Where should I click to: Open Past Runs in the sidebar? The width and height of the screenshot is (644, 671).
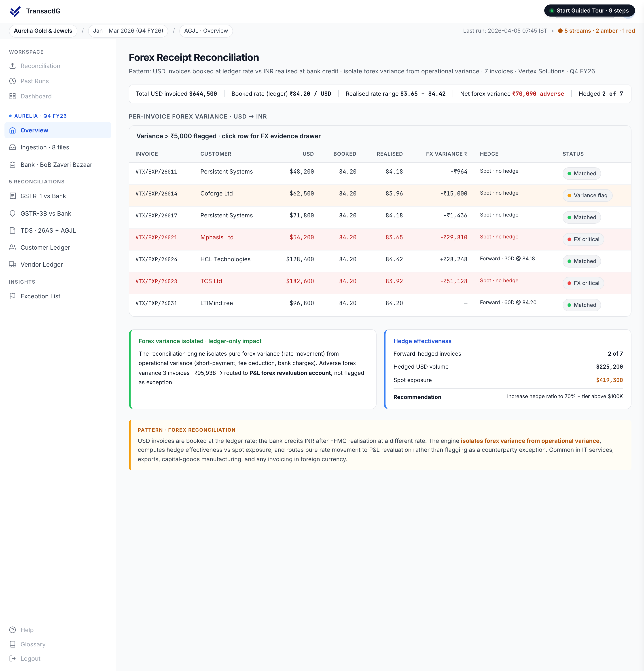click(58, 81)
